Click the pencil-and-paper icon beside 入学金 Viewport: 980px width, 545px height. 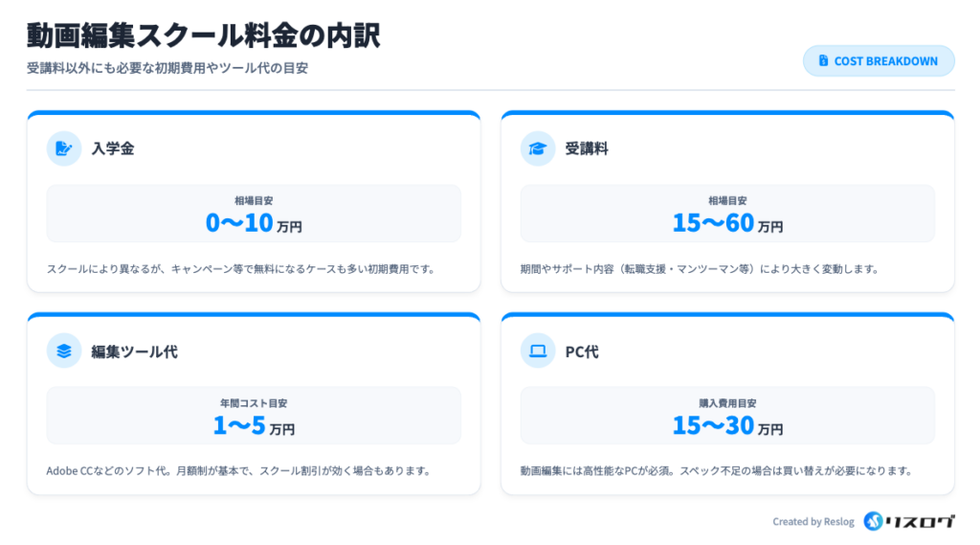[64, 148]
